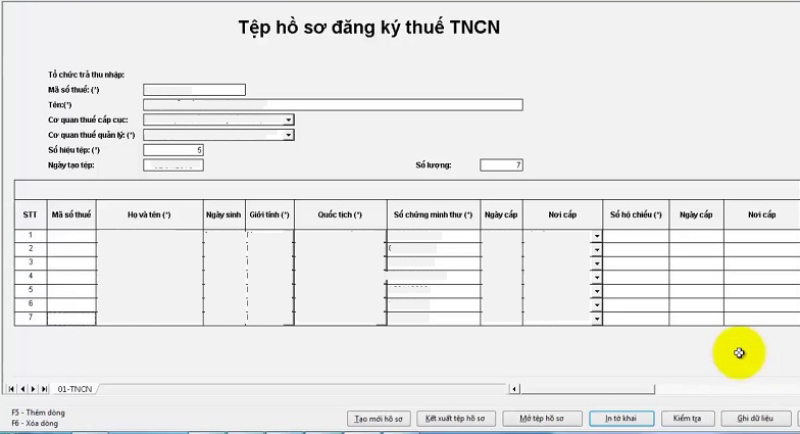
Task: Click the Tạo mới hồ sơ button
Action: pos(379,419)
